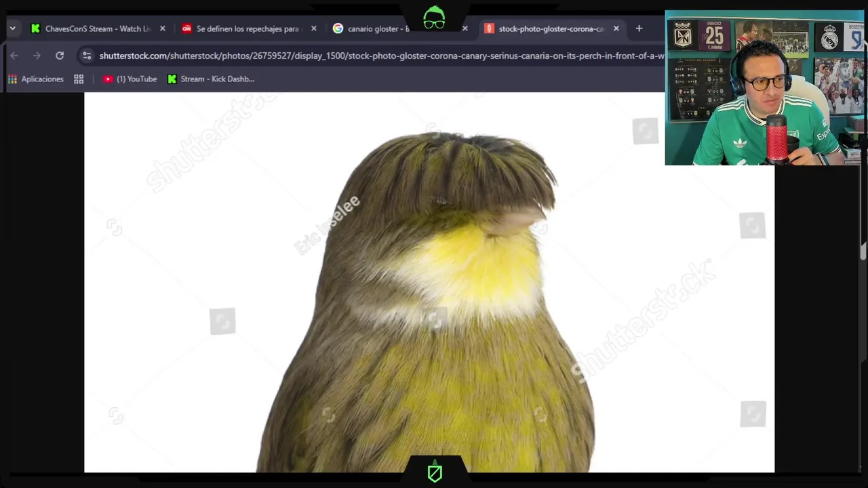868x488 pixels.
Task: Close the 'Se definen los repechajes' tab
Action: 313,28
